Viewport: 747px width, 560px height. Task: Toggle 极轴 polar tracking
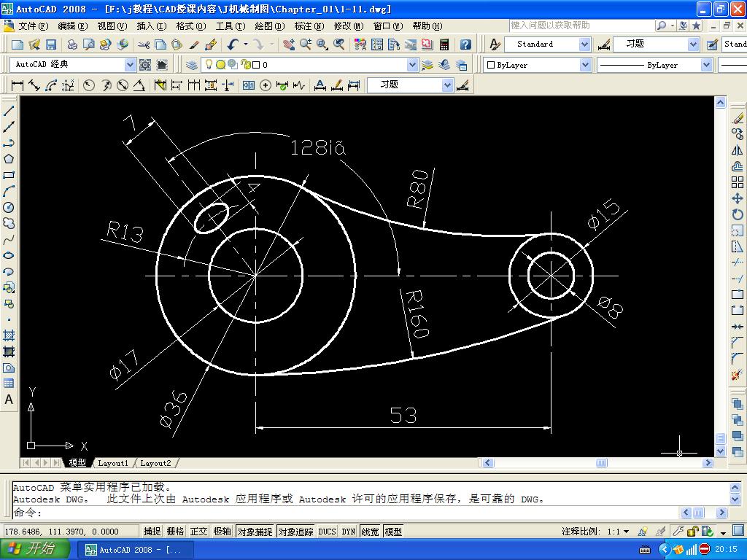tap(222, 532)
